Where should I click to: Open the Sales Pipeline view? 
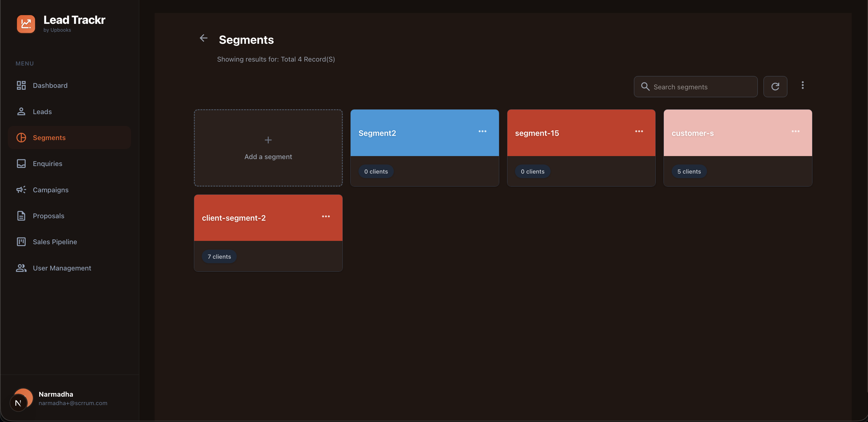[x=55, y=241]
